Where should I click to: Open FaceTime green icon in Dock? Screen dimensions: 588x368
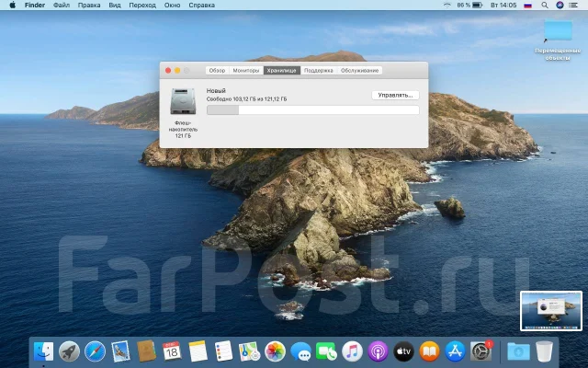click(x=326, y=351)
